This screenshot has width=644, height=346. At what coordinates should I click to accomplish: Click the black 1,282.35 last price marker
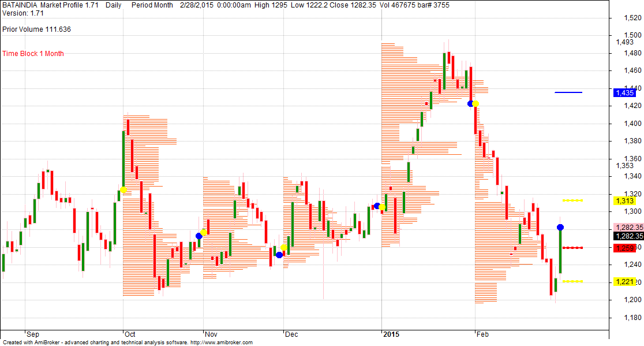click(628, 236)
